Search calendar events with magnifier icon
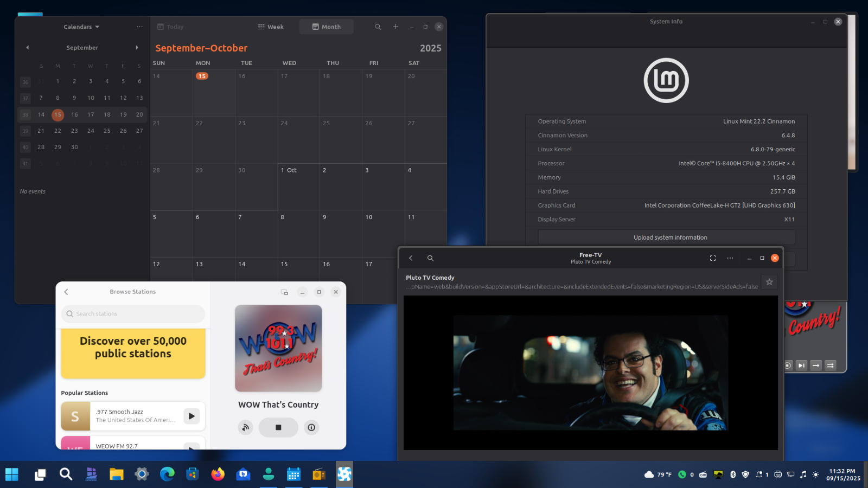This screenshot has width=868, height=488. click(x=378, y=27)
